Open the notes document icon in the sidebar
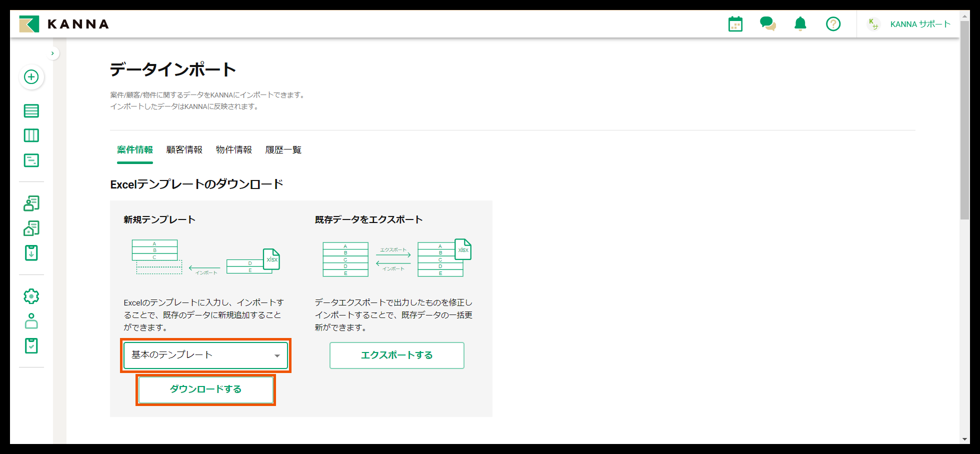Screen dimensions: 980x454 click(31, 160)
